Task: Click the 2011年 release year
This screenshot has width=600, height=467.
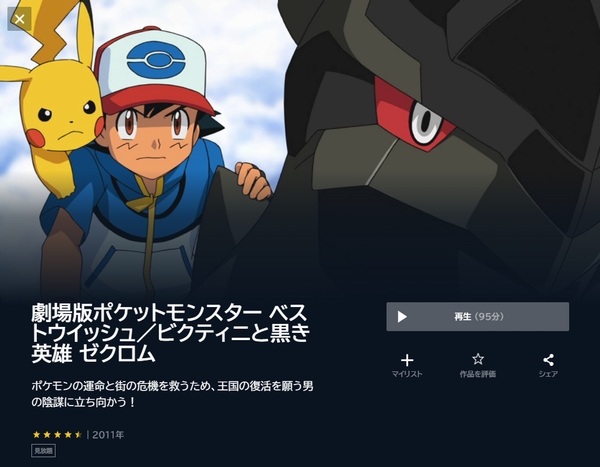Action: coord(108,435)
